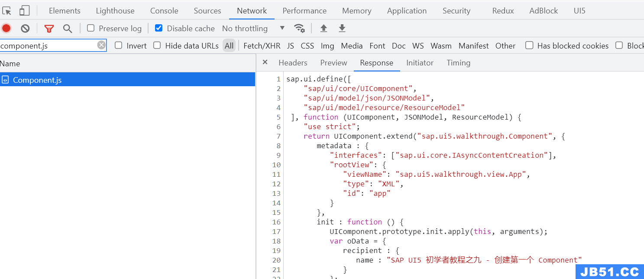Image resolution: width=644 pixels, height=279 pixels.
Task: Clear the component.js filter input
Action: (100, 45)
